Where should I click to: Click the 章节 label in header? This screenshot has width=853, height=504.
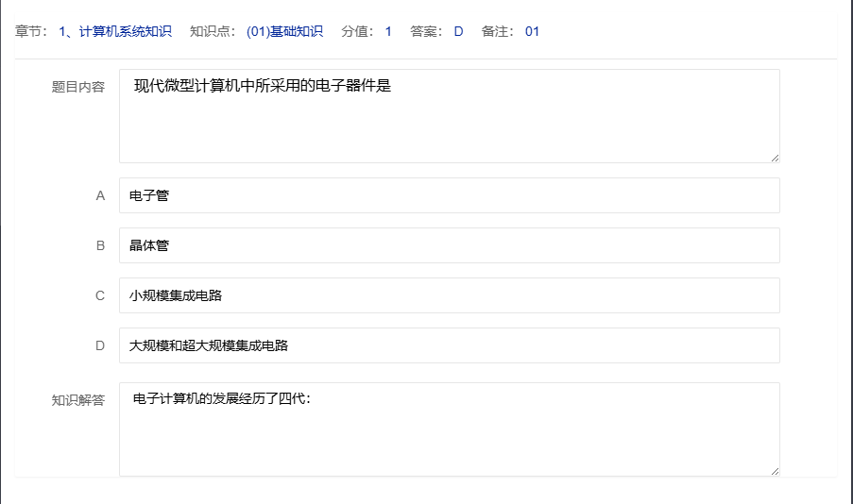32,31
